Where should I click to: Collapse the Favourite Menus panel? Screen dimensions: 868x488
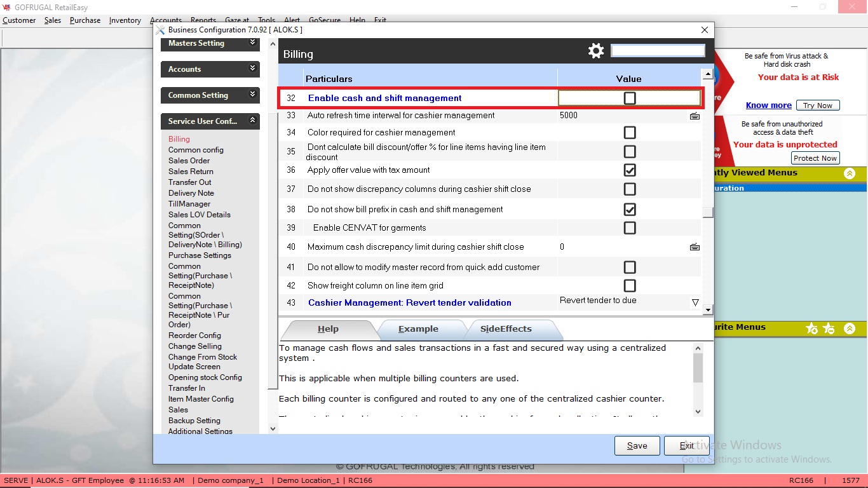pos(850,329)
